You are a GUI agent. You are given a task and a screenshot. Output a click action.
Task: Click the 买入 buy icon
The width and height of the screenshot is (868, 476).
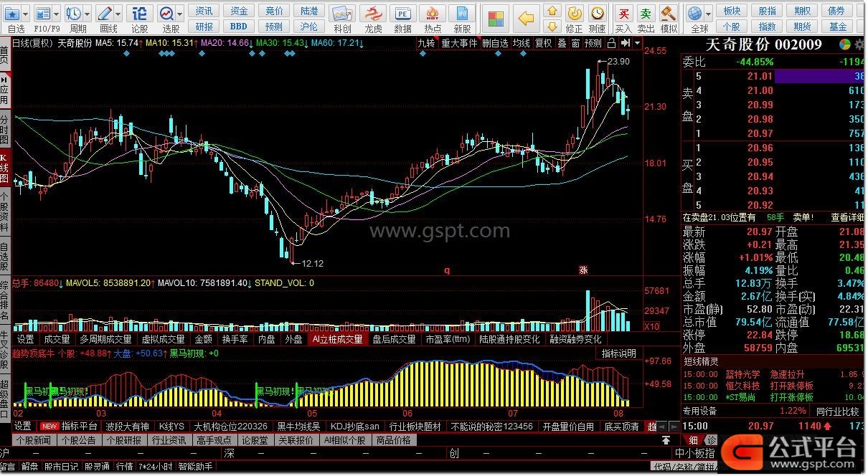pos(624,14)
